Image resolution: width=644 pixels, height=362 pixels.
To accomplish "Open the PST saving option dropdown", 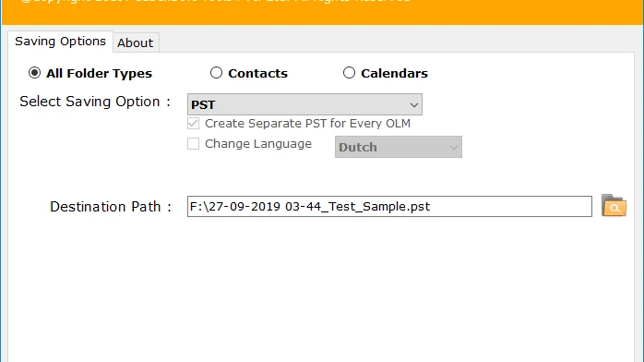I will (304, 104).
